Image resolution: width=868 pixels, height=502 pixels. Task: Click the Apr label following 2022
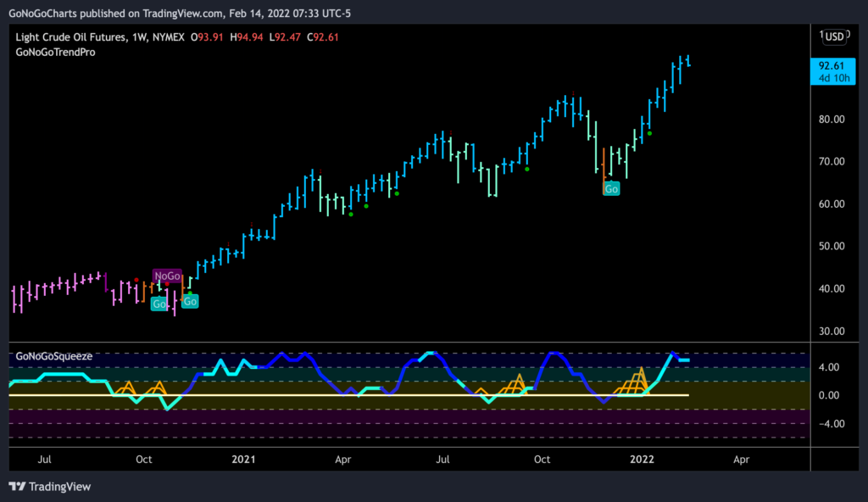(741, 460)
